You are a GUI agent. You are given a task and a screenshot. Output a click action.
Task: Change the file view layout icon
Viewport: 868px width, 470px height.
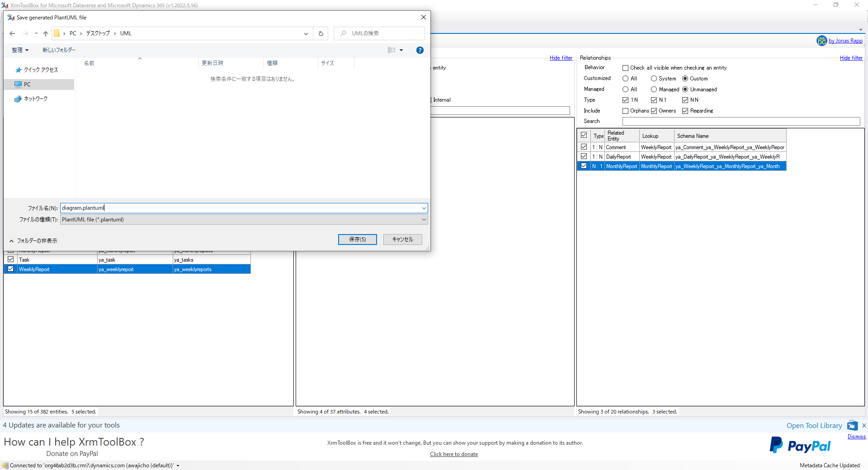392,50
